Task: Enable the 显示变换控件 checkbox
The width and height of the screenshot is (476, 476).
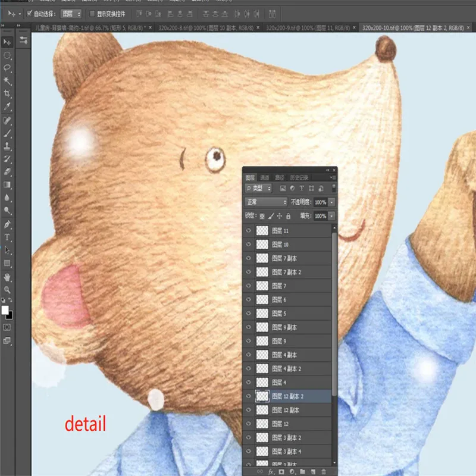Action: pos(92,13)
